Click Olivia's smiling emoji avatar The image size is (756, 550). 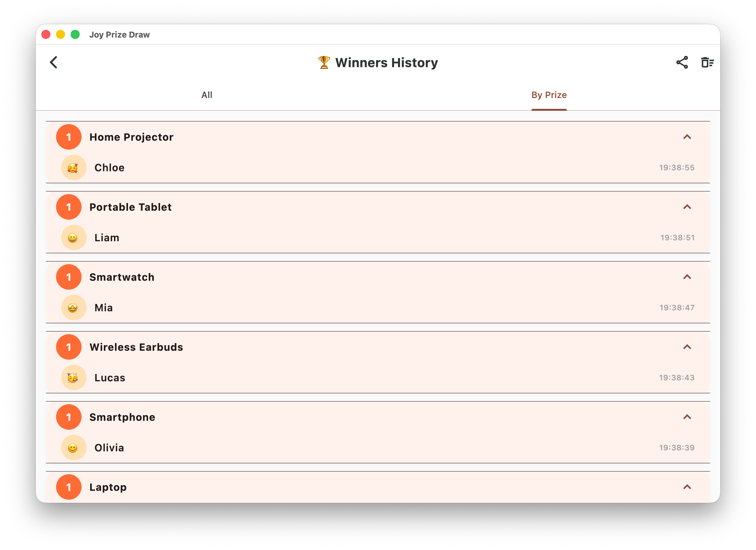[x=74, y=448]
